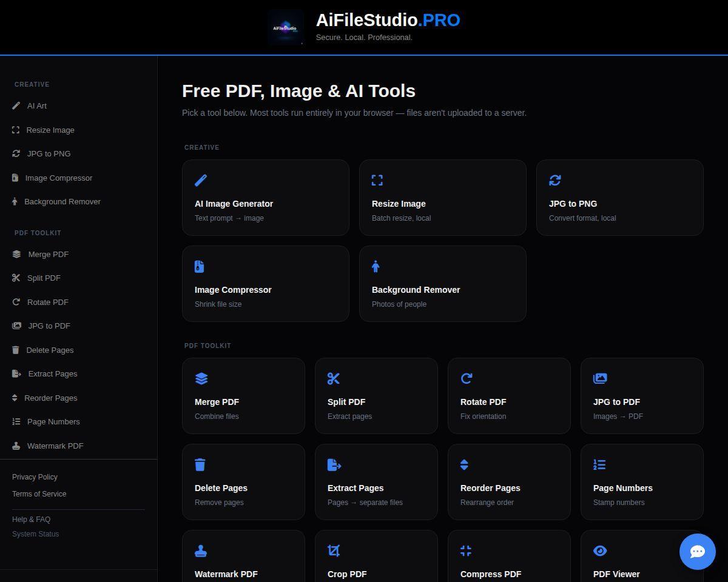Click the JPG to PNG sidebar refresh icon
This screenshot has height=582, width=728.
[x=16, y=153]
